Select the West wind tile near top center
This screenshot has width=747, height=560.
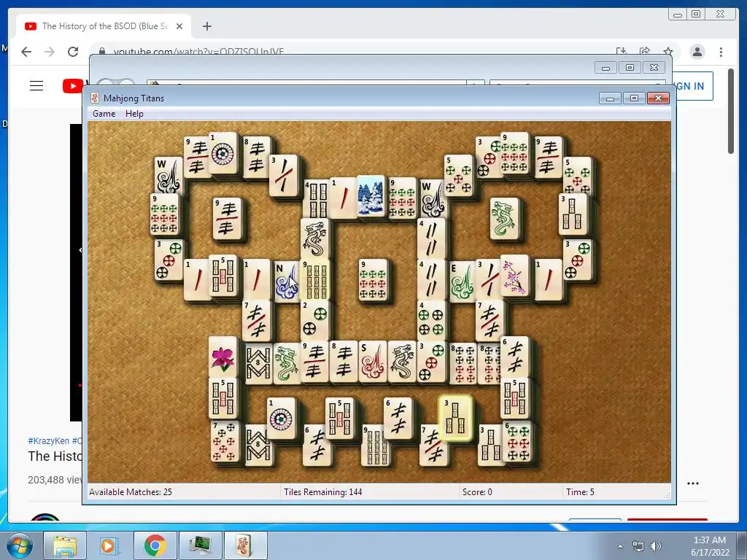(x=433, y=198)
